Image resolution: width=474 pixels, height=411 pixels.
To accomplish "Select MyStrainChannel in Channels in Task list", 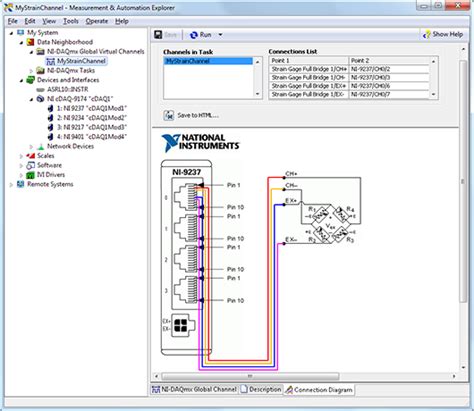I will pyautogui.click(x=209, y=61).
